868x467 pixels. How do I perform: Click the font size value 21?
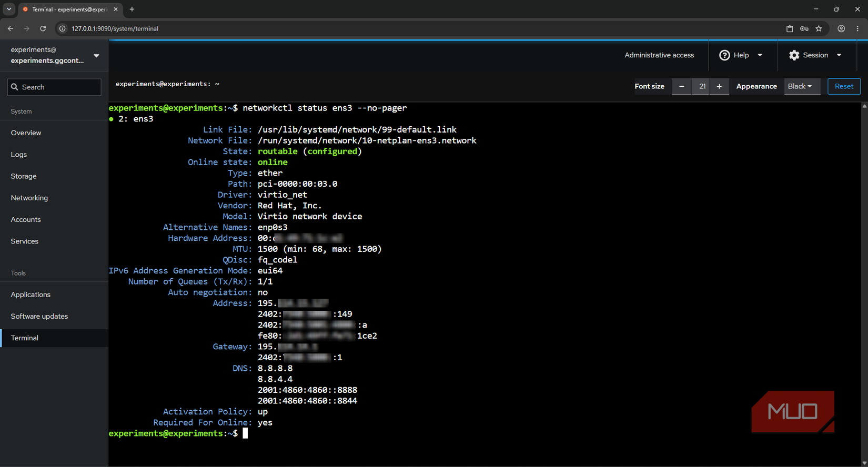tap(702, 86)
